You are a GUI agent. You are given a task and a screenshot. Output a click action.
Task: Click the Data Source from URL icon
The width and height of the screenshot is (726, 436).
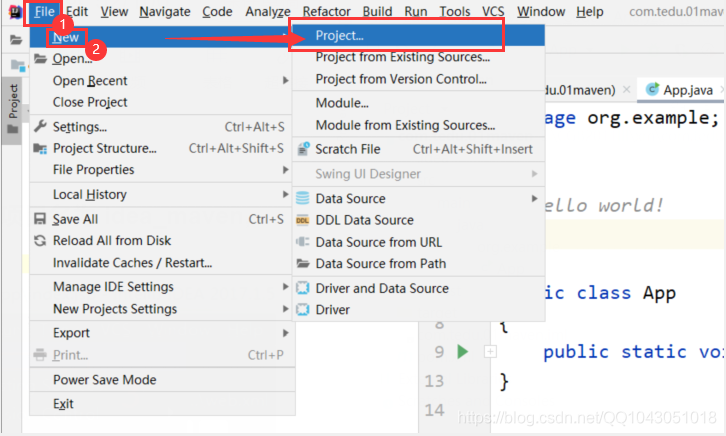coord(303,242)
